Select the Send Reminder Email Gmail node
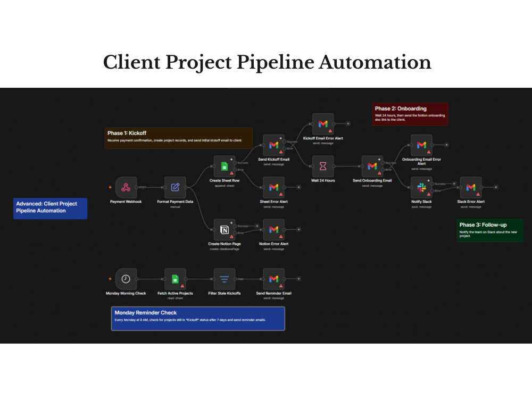This screenshot has height=399, width=532. [274, 279]
